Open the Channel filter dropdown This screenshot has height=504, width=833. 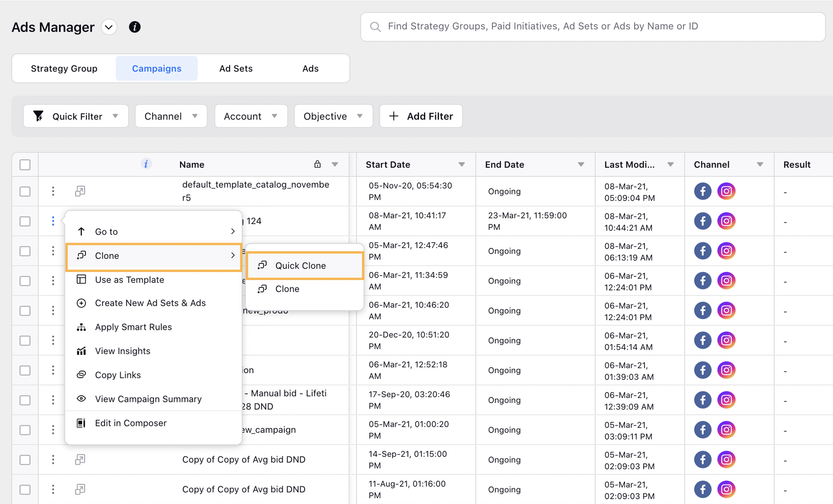click(171, 116)
